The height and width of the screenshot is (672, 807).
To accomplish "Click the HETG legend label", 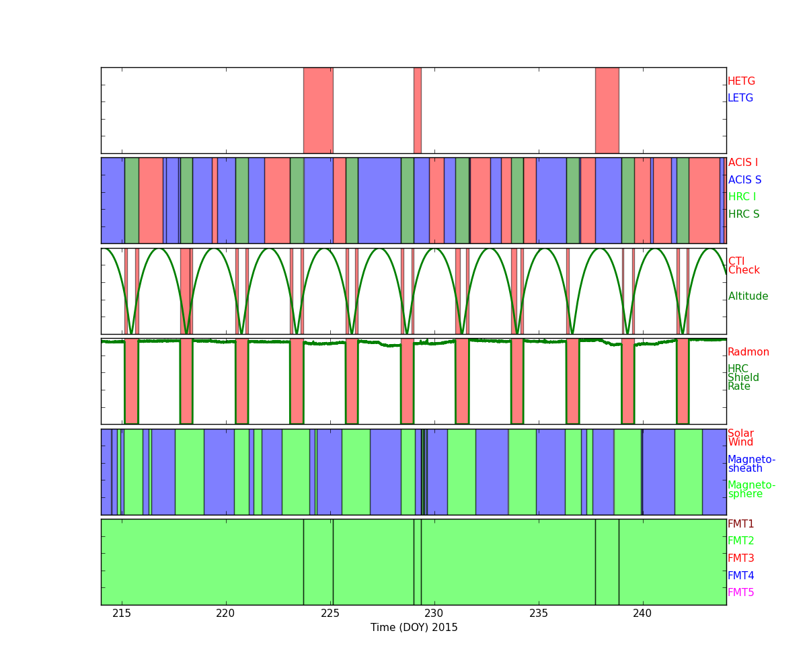I will pos(741,81).
